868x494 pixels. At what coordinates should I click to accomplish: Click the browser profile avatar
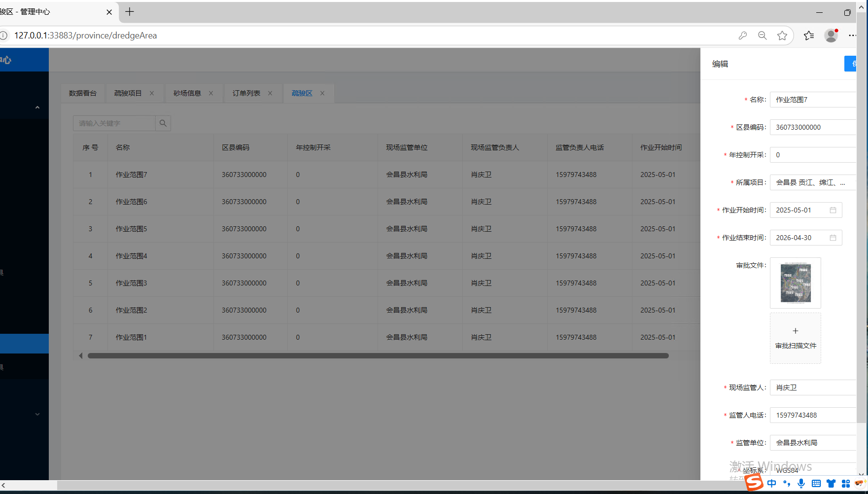831,35
